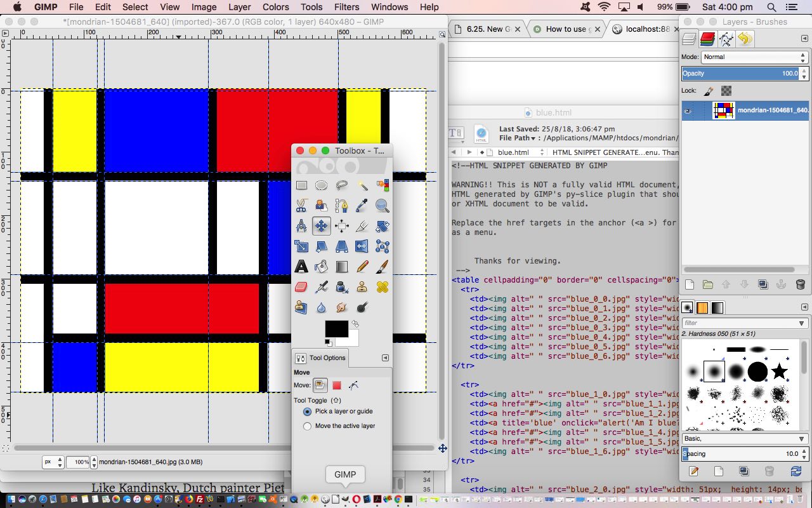Select the Pencil tool
This screenshot has width=812, height=508.
(x=362, y=267)
